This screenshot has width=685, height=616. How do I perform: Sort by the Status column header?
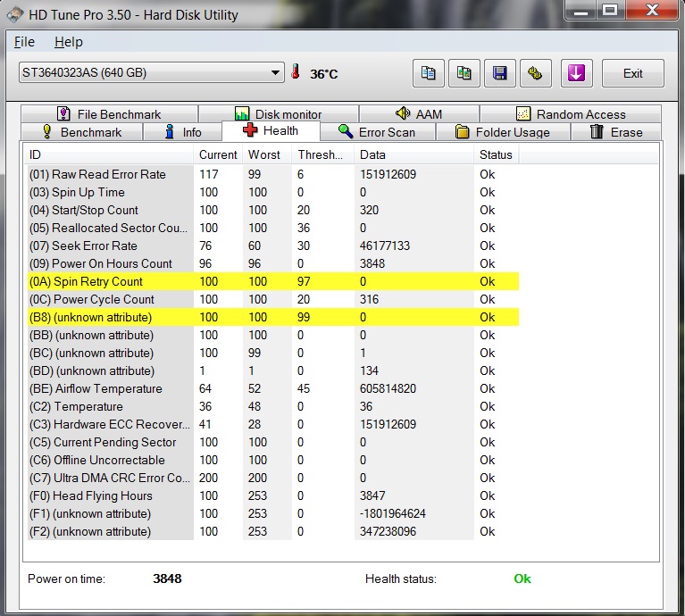tap(497, 154)
